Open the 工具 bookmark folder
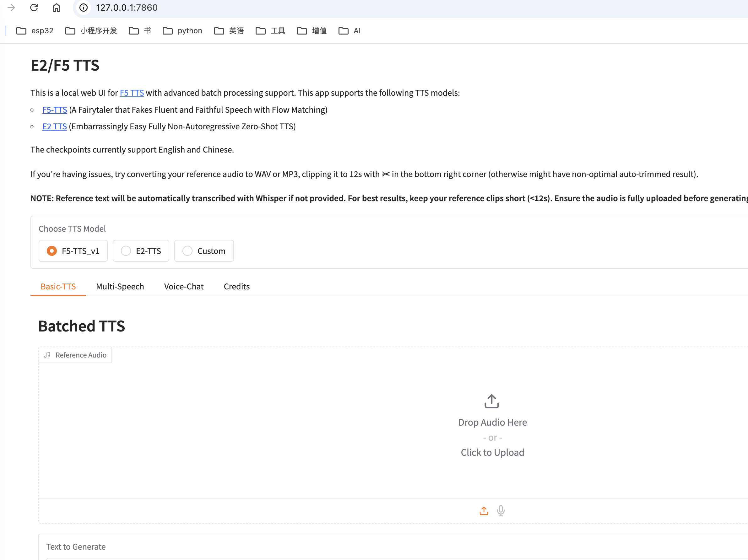The image size is (748, 560). point(270,31)
